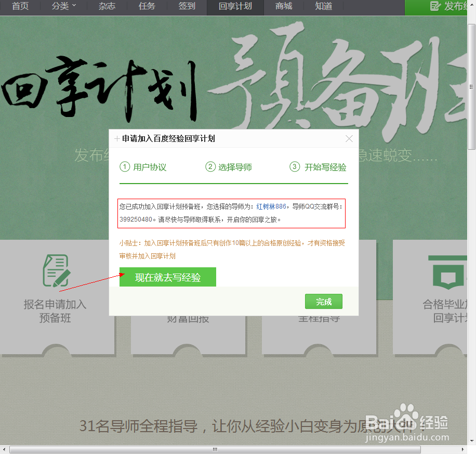Select the 回享计划 navigation tab
This screenshot has width=476, height=454.
(235, 7)
